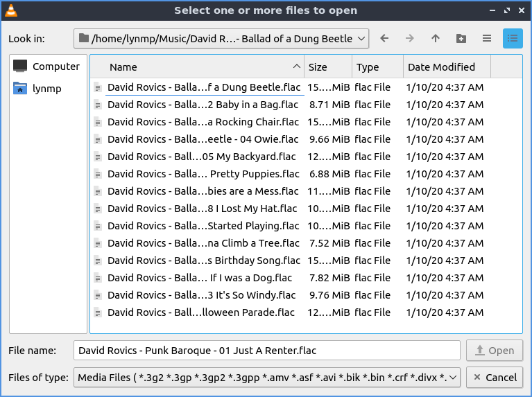The image size is (532, 397).
Task: Go back to the previous folder
Action: click(x=384, y=39)
